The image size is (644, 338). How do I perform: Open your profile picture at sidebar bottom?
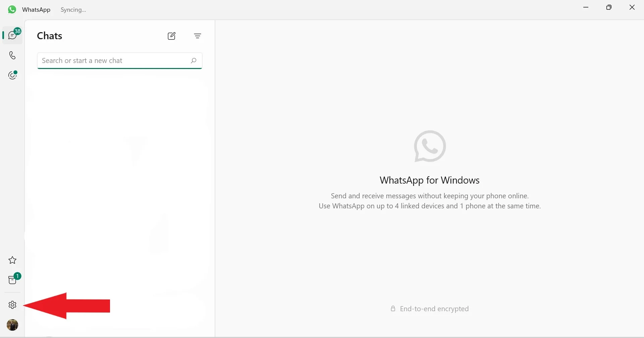coord(12,325)
